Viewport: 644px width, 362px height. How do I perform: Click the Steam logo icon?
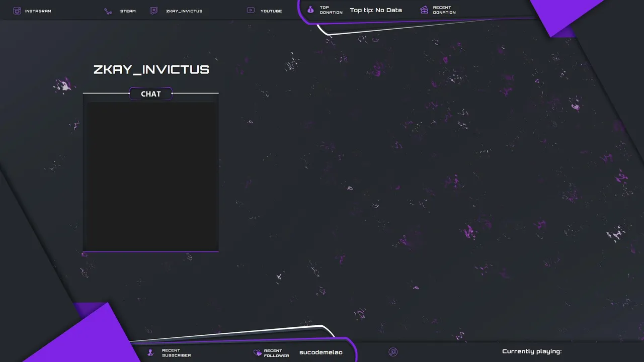108,11
